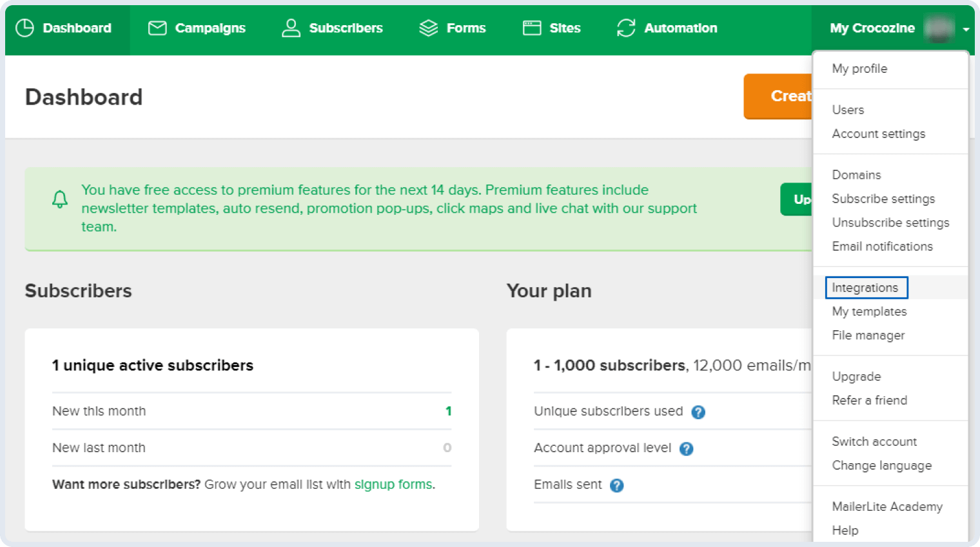
Task: Select Integrations from the account menu
Action: pos(865,288)
